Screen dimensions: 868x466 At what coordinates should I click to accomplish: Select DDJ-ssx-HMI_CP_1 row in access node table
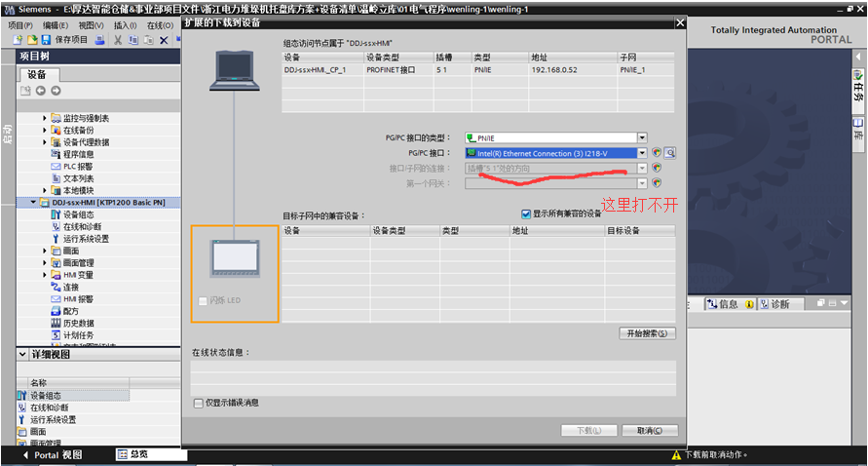(x=477, y=70)
